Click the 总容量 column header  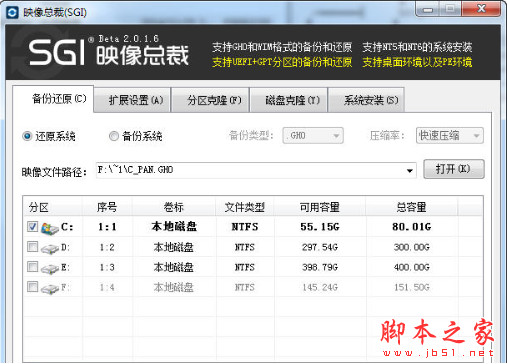point(412,207)
